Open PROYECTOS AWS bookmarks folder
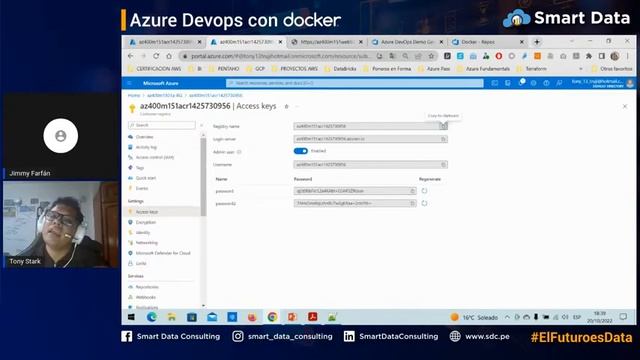The height and width of the screenshot is (360, 640). click(x=295, y=69)
